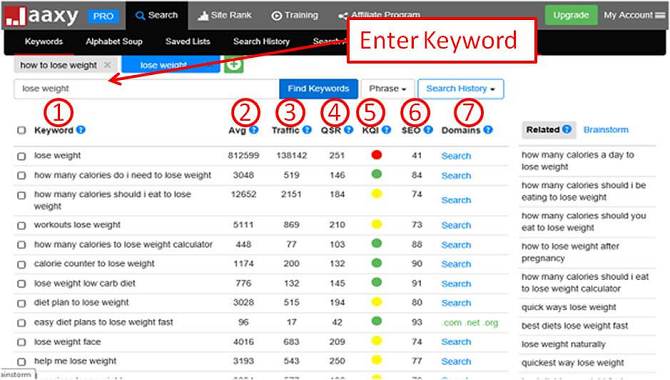The height and width of the screenshot is (380, 670).
Task: Select Alphabet Soup submenu item
Action: pos(114,41)
